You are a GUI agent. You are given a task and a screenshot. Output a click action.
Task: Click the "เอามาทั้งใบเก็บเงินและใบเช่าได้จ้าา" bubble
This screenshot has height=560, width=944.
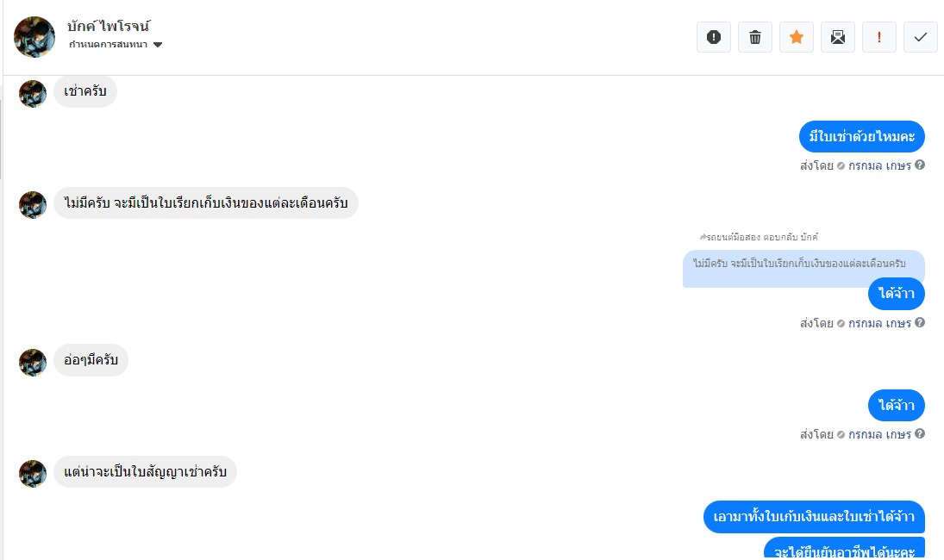tap(814, 517)
